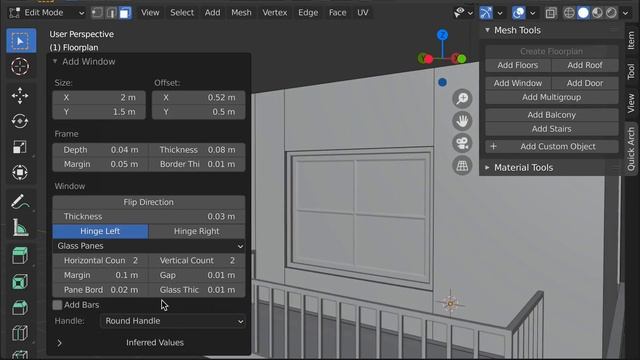
Task: Click the Flip Direction button
Action: tap(149, 202)
